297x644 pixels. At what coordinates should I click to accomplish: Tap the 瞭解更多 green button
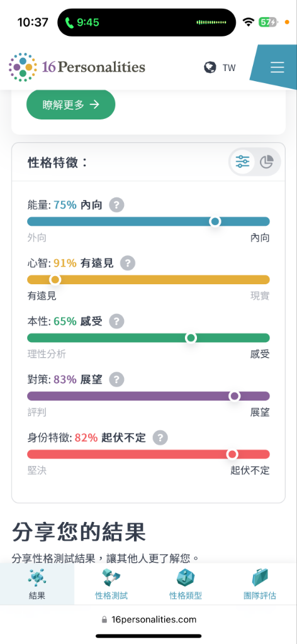(70, 105)
